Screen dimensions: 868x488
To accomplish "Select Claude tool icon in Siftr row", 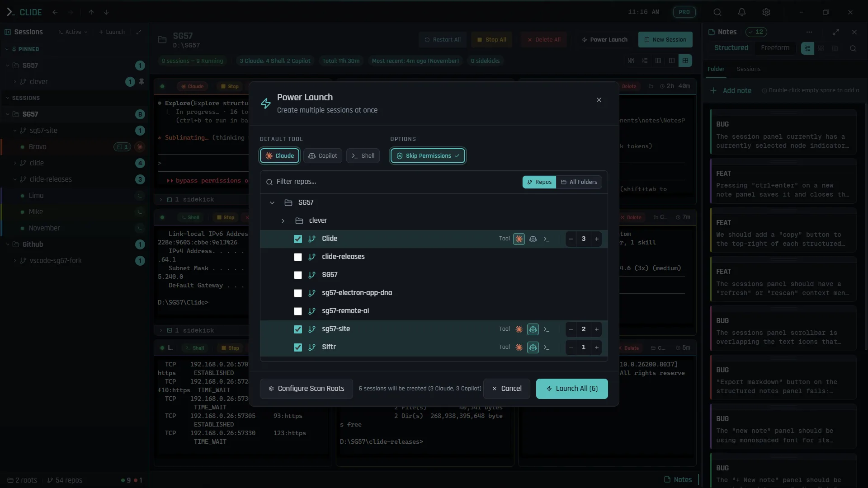I will 519,347.
